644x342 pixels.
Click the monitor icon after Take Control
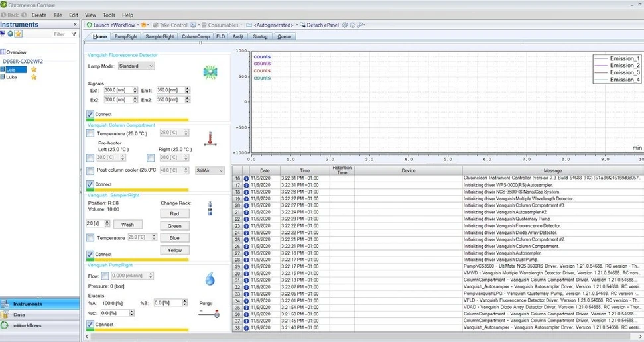(x=193, y=25)
